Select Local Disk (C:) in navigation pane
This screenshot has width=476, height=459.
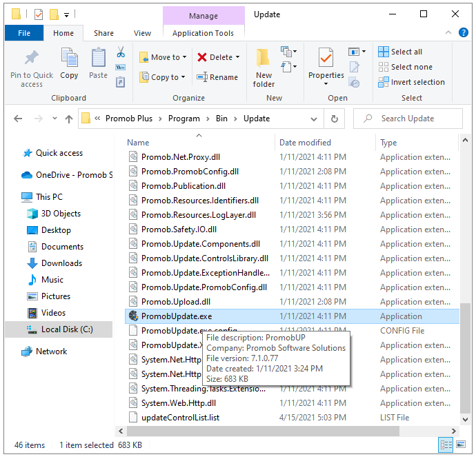coord(59,329)
